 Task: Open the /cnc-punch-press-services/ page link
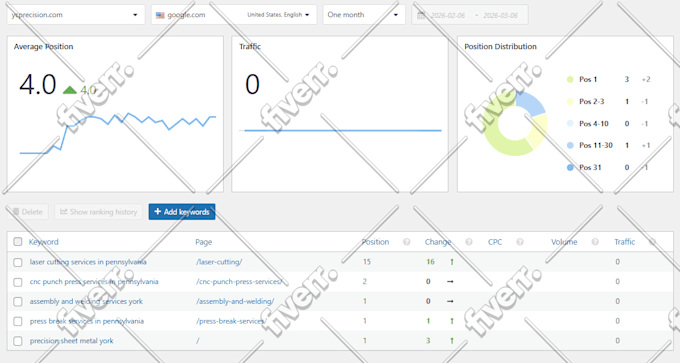click(x=239, y=282)
